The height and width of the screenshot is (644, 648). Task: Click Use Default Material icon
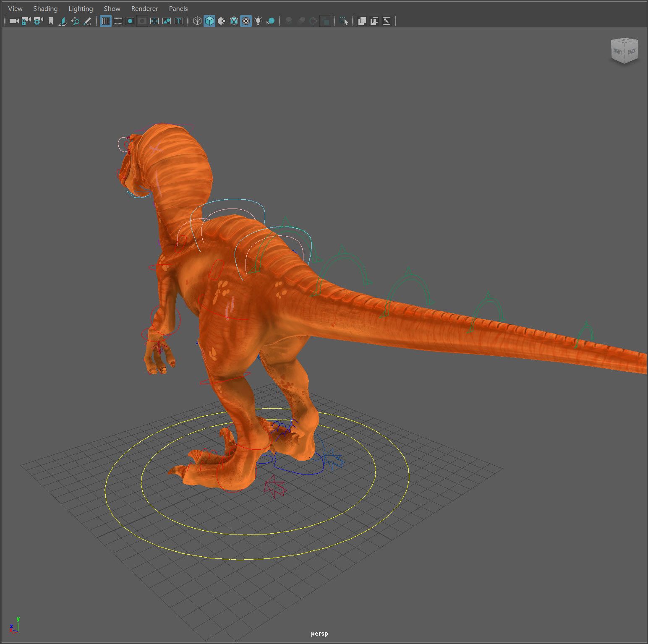(222, 21)
